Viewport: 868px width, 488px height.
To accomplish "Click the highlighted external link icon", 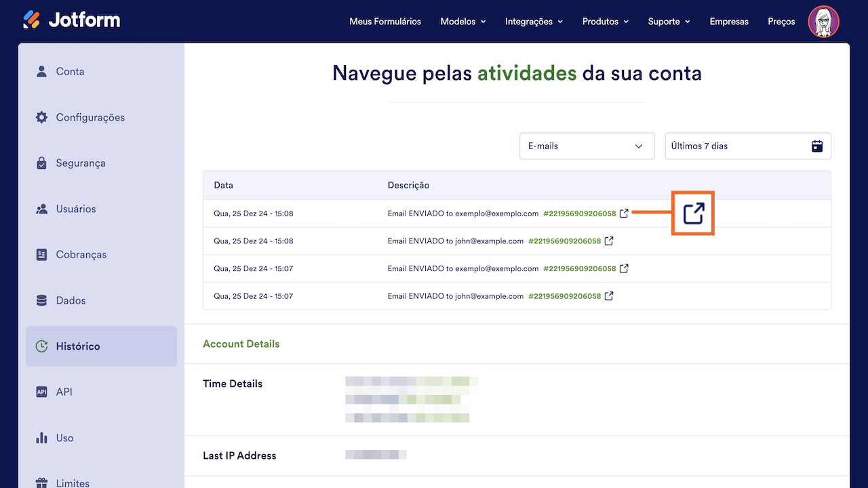I will pos(692,213).
